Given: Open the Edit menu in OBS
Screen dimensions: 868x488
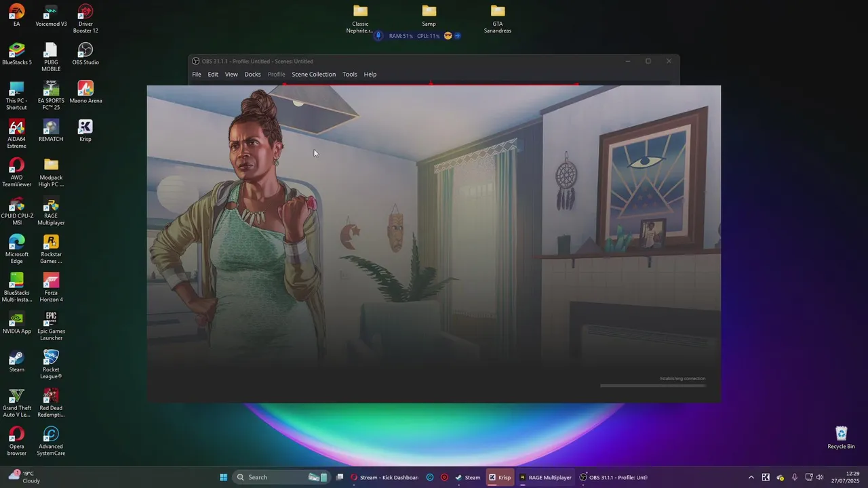Looking at the screenshot, I should click(213, 75).
